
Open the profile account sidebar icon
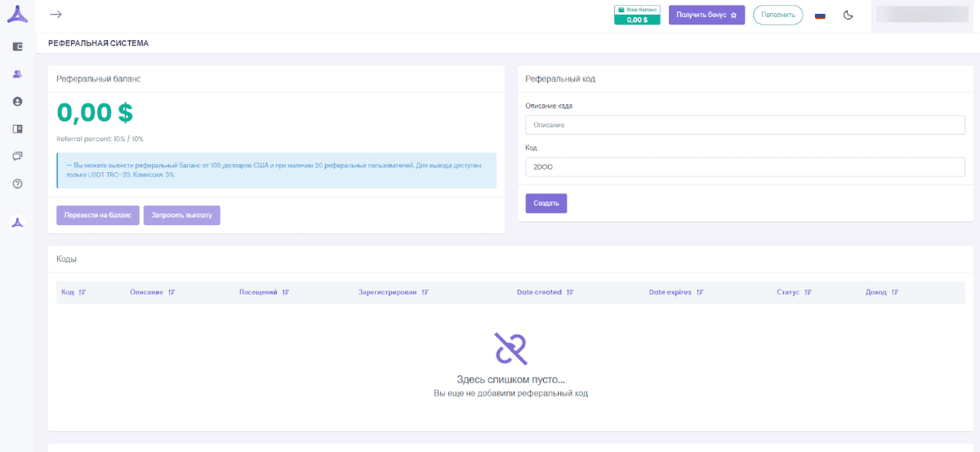click(17, 101)
